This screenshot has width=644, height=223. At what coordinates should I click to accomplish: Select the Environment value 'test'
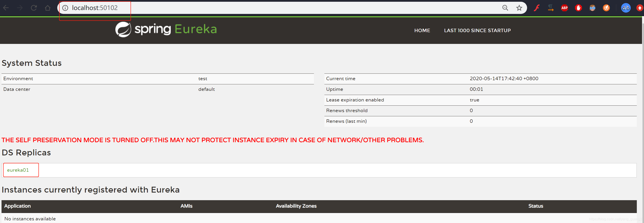coord(203,79)
